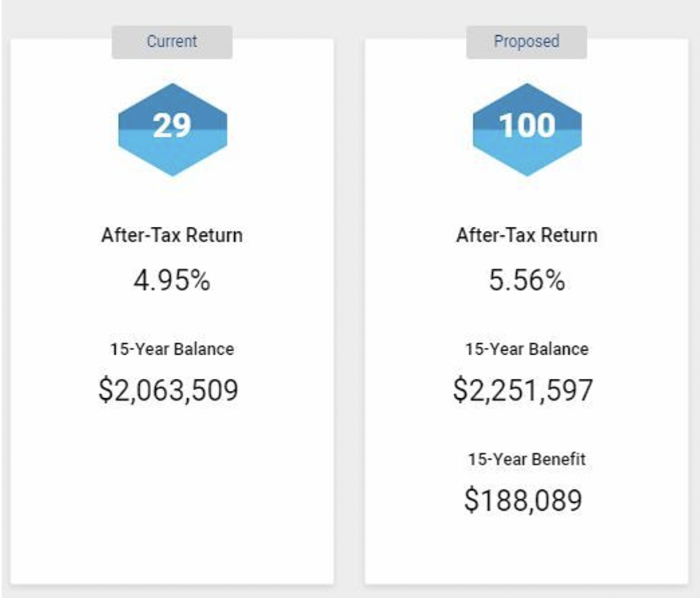Click the Current 15-Year Balance label
Screen dimensions: 700x598
coord(172,349)
